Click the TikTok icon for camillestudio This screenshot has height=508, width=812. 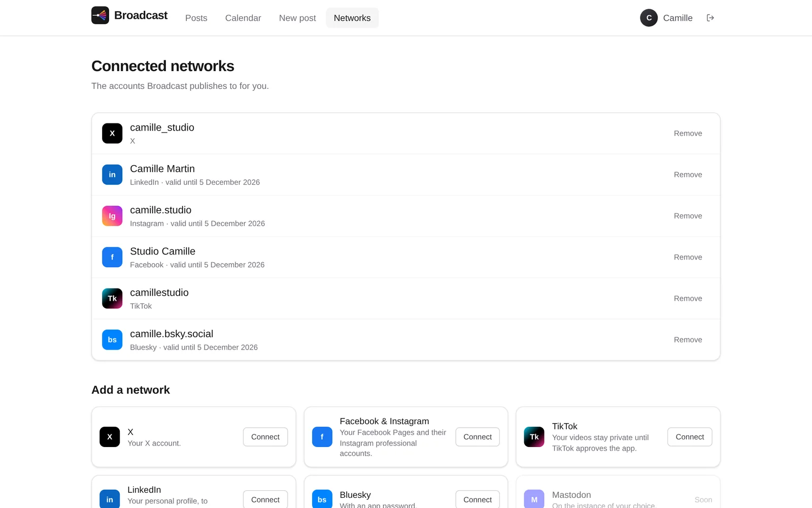(112, 299)
